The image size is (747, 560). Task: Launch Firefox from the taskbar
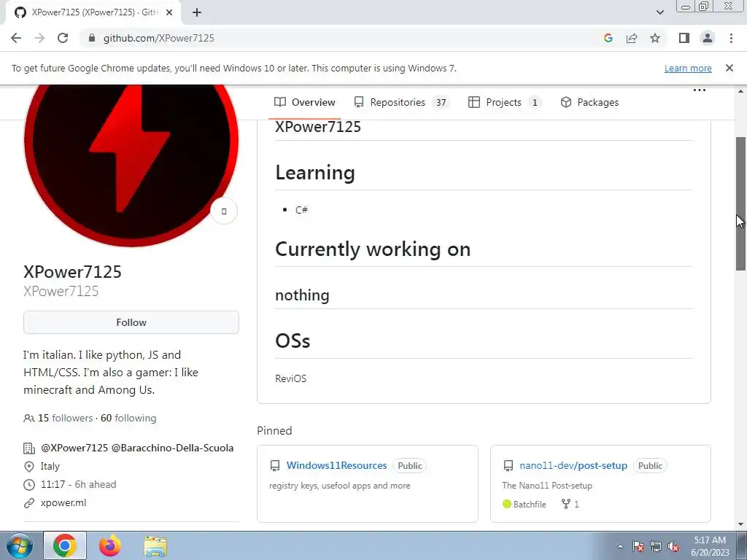pos(110,545)
